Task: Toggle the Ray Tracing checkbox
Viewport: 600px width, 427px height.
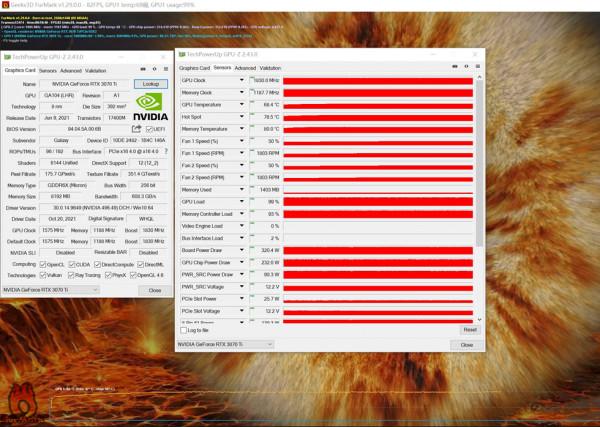Action: pos(70,274)
